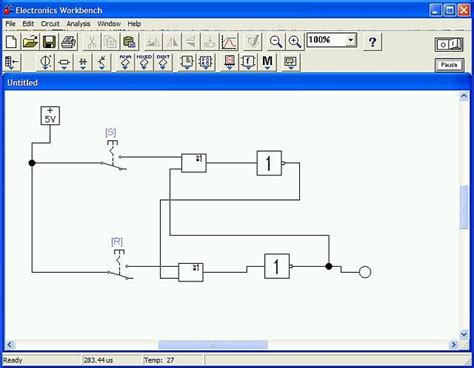Create a new circuit file
The image size is (474, 368).
[x=12, y=42]
